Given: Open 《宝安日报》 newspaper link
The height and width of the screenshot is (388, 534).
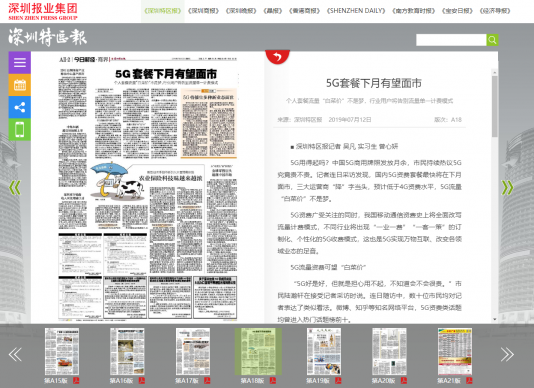Looking at the screenshot, I should tap(457, 11).
